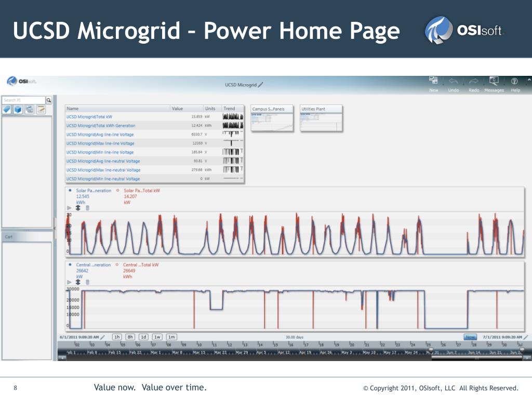Select the blue cube icon in the left panel
The image size is (532, 399).
[18, 110]
